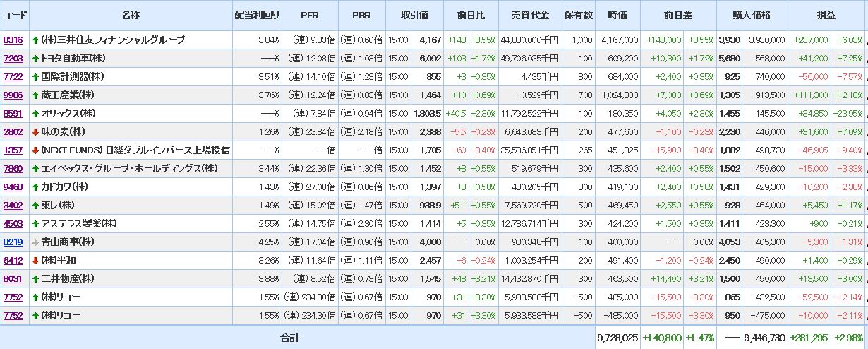
Task: Click the +12.18% gain for 蔵王産業
Action: [x=848, y=95]
